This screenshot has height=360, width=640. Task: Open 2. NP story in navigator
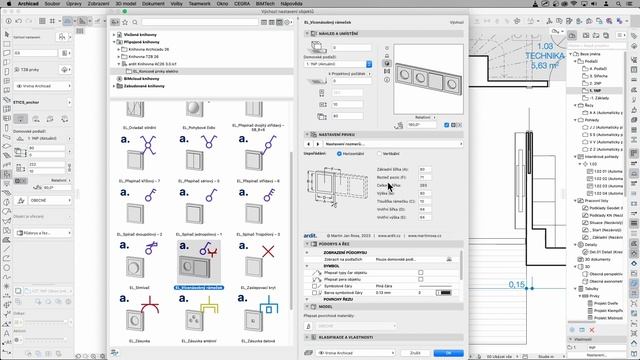click(x=595, y=83)
